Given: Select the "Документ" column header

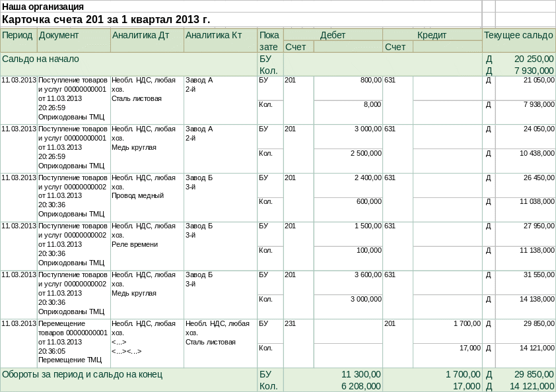Looking at the screenshot, I should (59, 35).
